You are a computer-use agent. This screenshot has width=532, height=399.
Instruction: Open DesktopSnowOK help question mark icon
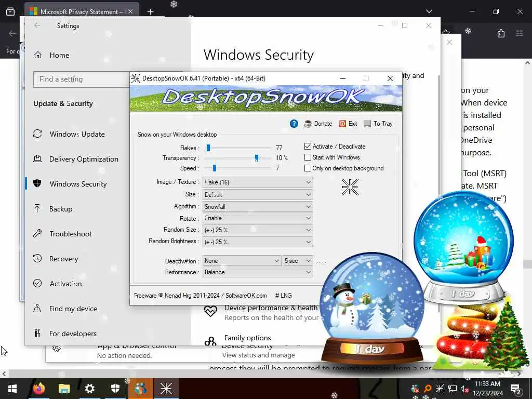tap(294, 124)
